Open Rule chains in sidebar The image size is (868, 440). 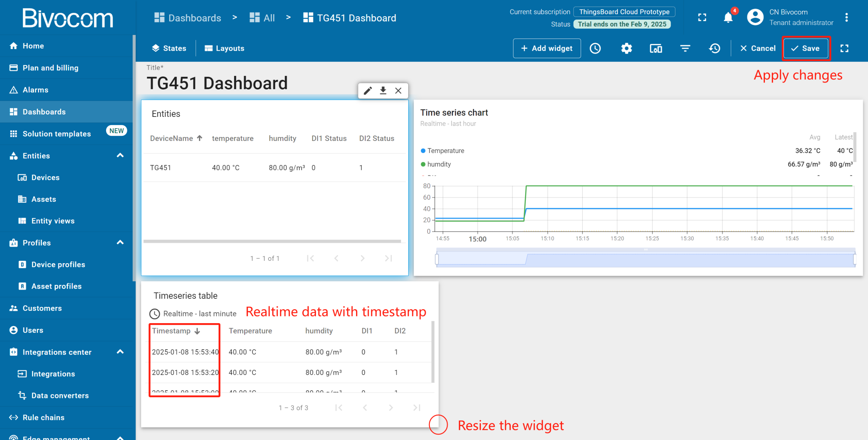pyautogui.click(x=43, y=417)
